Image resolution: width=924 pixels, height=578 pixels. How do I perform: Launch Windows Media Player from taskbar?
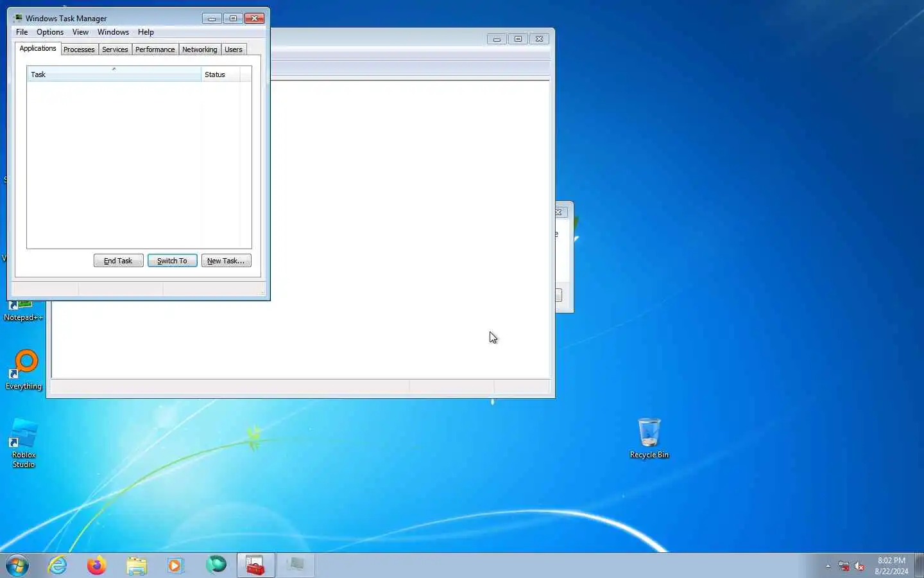(x=175, y=565)
